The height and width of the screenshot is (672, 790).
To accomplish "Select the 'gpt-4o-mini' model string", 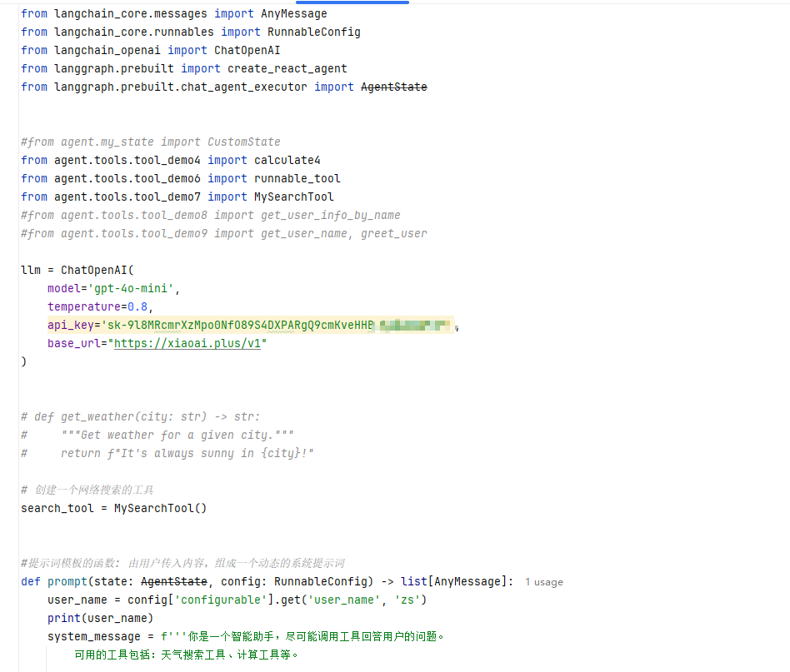I will click(x=131, y=288).
